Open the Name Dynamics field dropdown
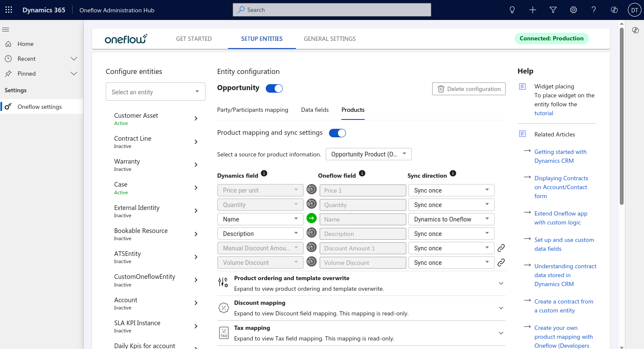The image size is (644, 349). click(260, 219)
